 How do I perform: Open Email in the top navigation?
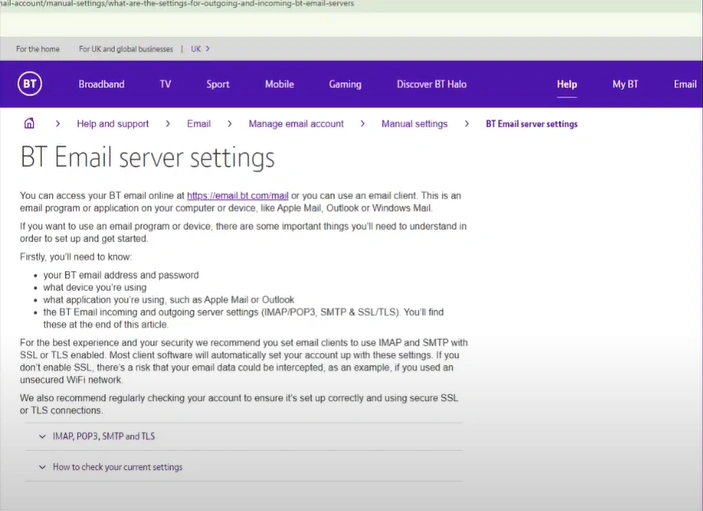685,84
